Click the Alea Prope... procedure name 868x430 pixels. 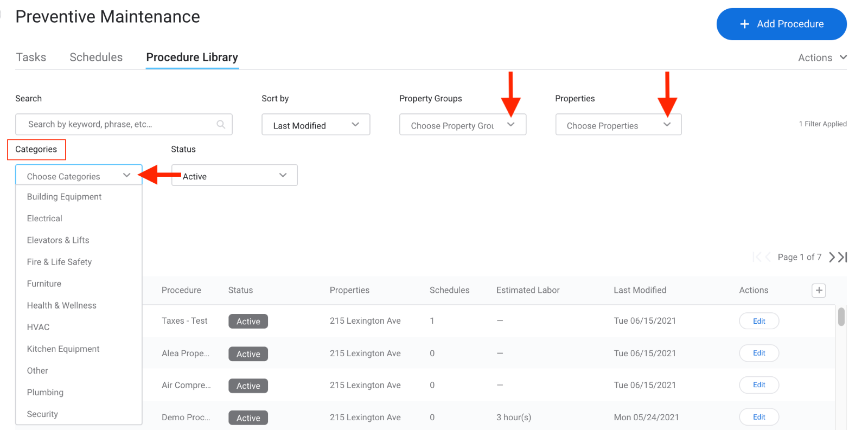186,353
